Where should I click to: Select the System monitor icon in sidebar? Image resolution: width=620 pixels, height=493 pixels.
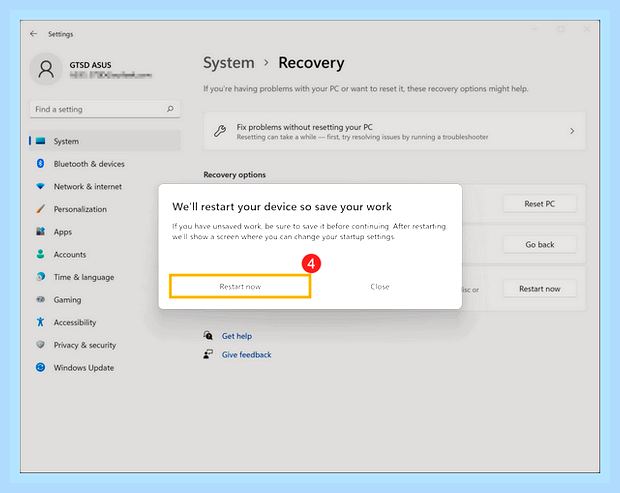click(40, 141)
